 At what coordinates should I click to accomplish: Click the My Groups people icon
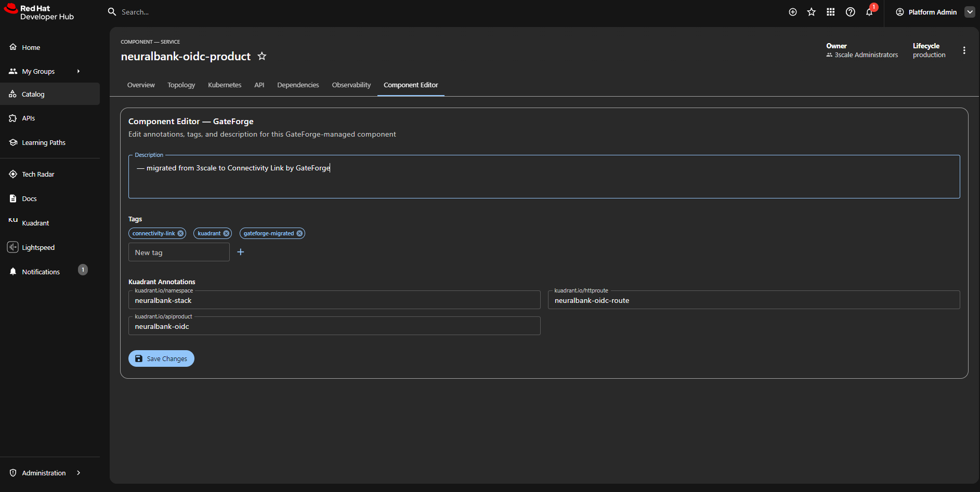pos(13,71)
